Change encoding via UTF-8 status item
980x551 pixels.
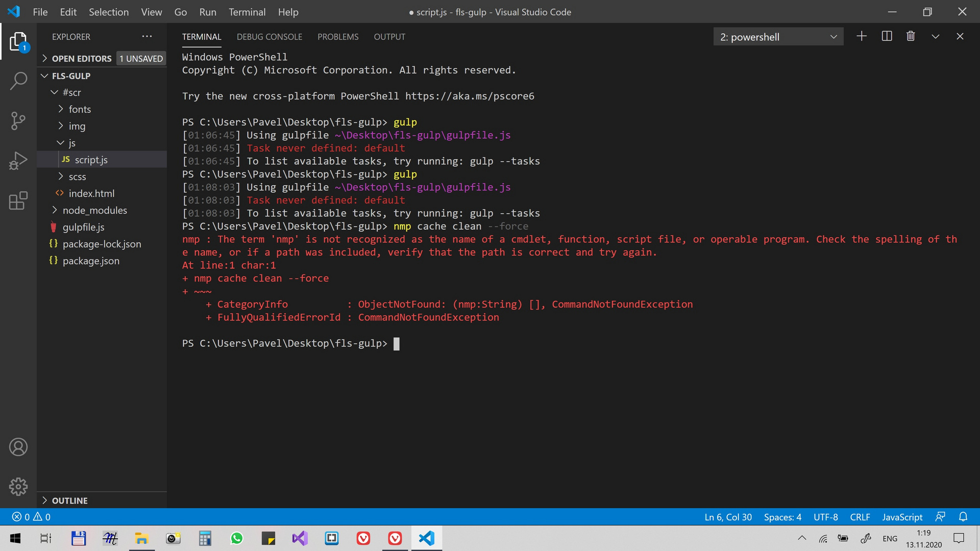click(825, 517)
